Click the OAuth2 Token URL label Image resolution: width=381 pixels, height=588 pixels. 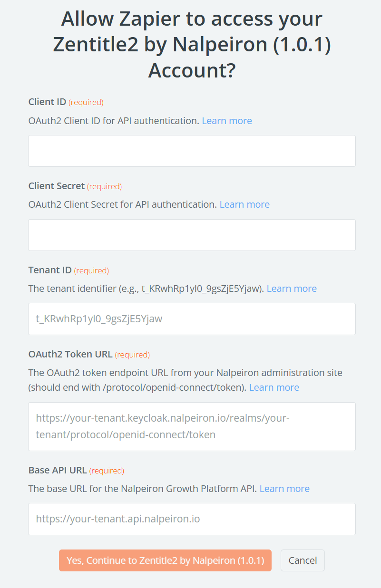[x=70, y=354]
